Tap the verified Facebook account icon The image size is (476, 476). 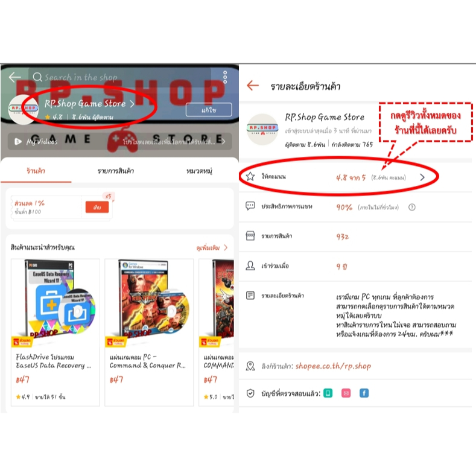tap(364, 393)
